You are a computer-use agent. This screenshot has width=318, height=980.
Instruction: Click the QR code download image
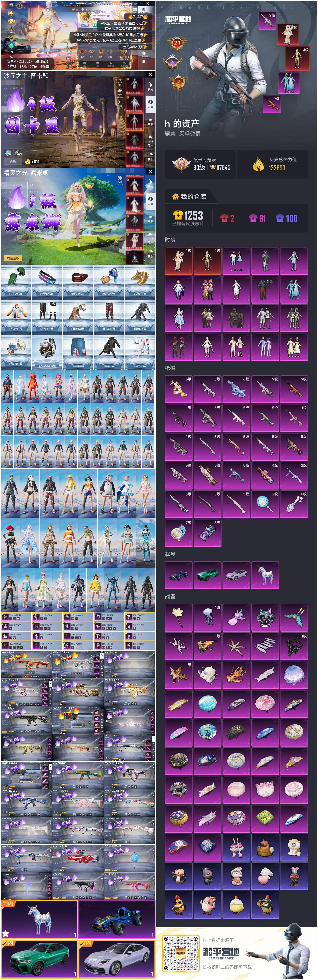(181, 953)
